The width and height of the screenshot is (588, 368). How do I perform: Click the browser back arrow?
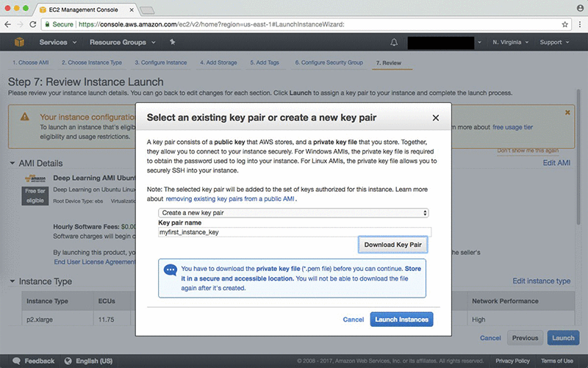point(7,24)
